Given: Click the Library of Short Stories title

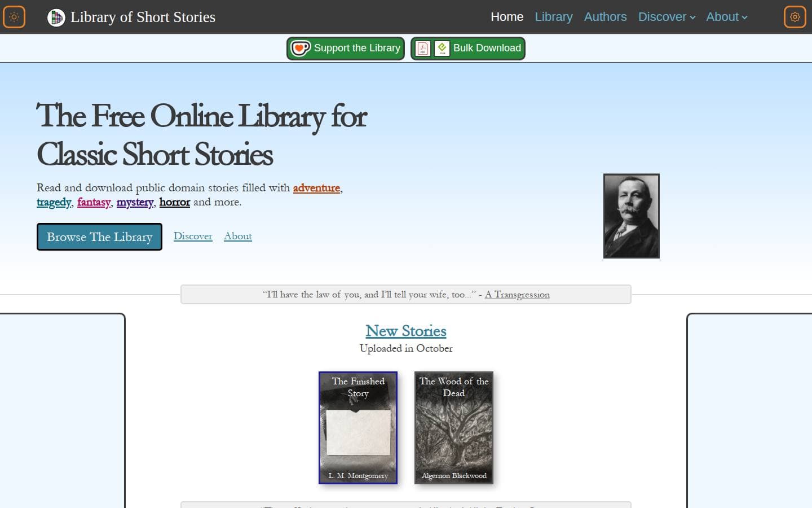Looking at the screenshot, I should 143,17.
